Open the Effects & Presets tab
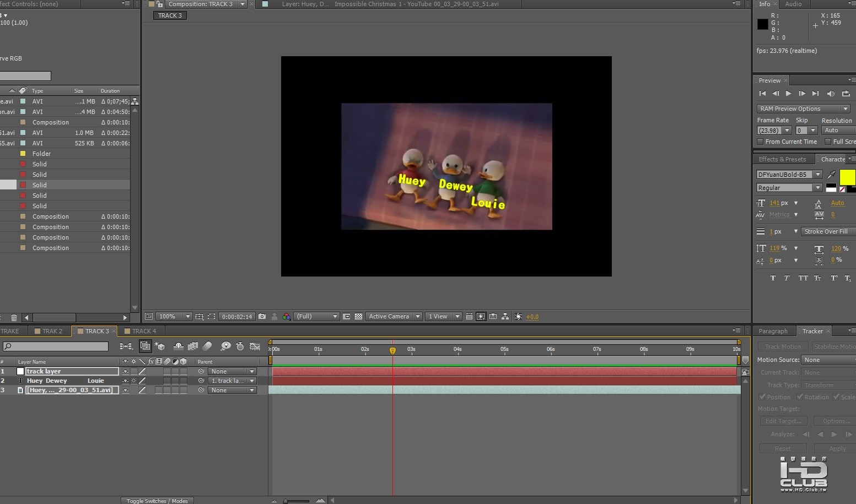Screen dimensions: 856x504 tap(782, 160)
